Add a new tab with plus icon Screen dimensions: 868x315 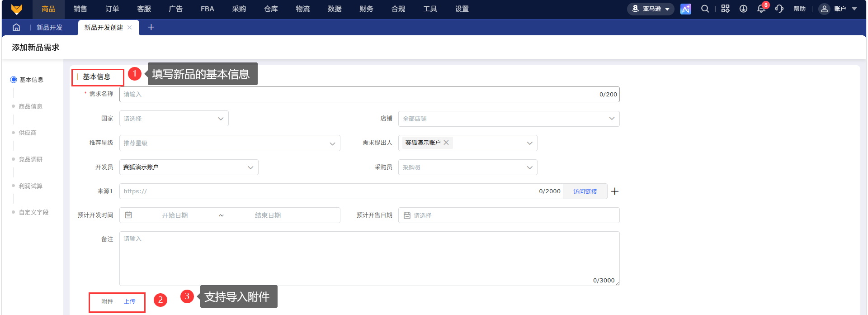(151, 28)
